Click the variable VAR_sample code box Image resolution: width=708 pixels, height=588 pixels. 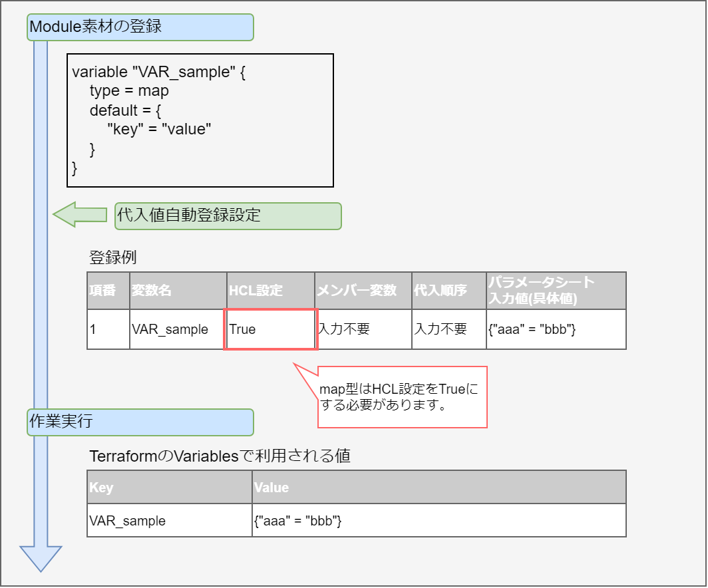tap(200, 120)
